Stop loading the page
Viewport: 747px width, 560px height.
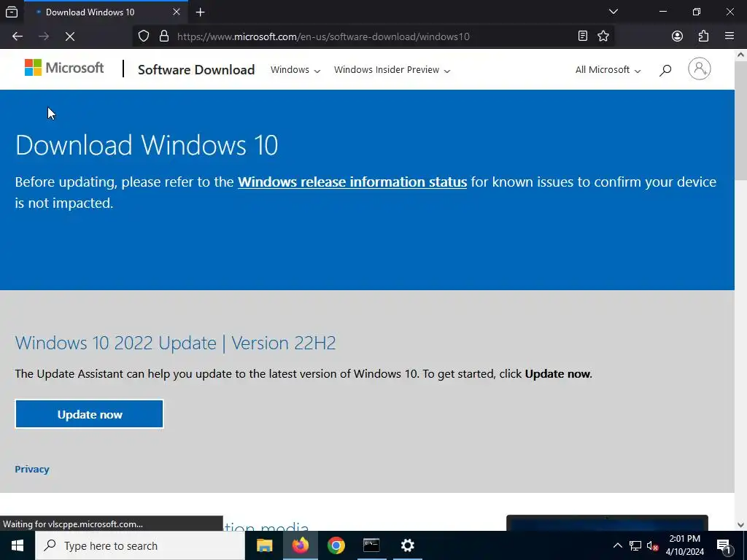70,36
